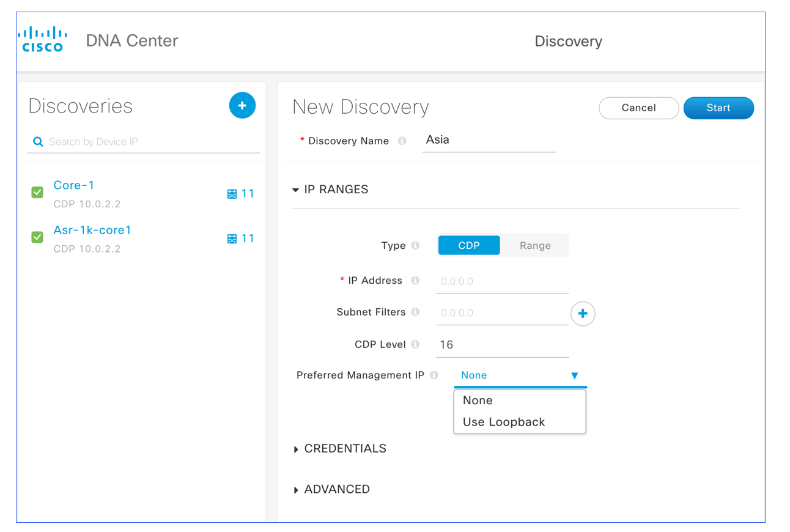The width and height of the screenshot is (790, 532).
Task: Click the CDP Level field showing 16
Action: [x=502, y=345]
